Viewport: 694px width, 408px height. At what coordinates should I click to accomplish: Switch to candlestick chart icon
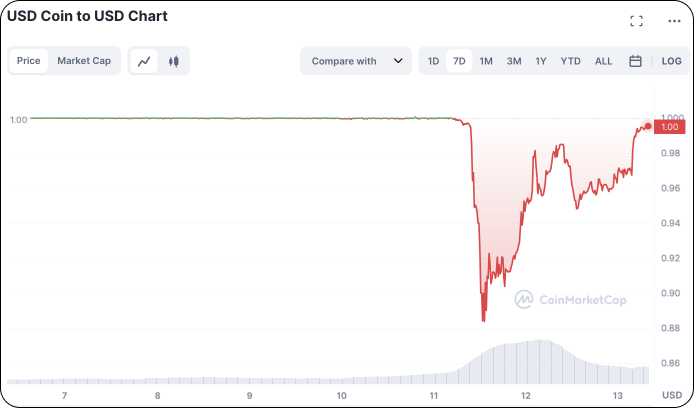(x=174, y=61)
